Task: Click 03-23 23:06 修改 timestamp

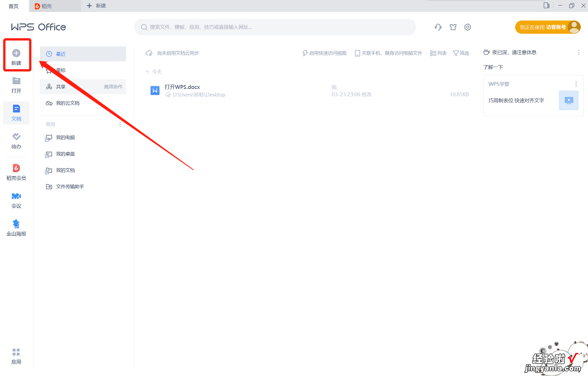Action: [x=351, y=94]
